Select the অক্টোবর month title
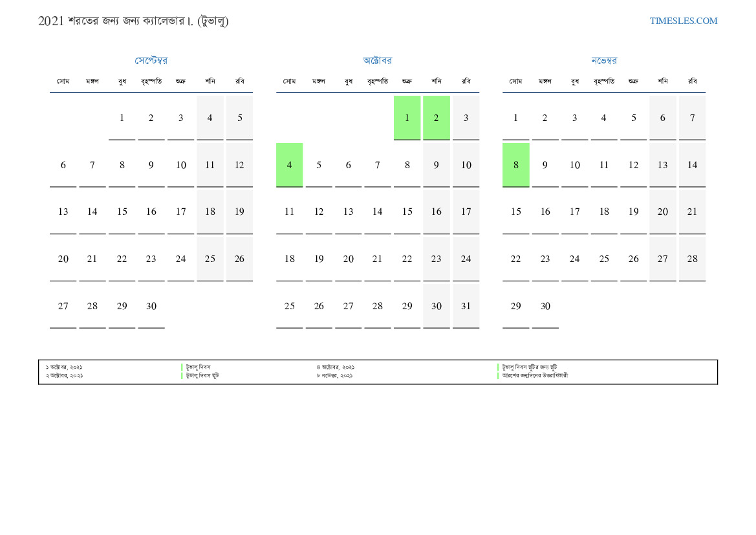Viewport: 756px width, 535px height. click(377, 61)
